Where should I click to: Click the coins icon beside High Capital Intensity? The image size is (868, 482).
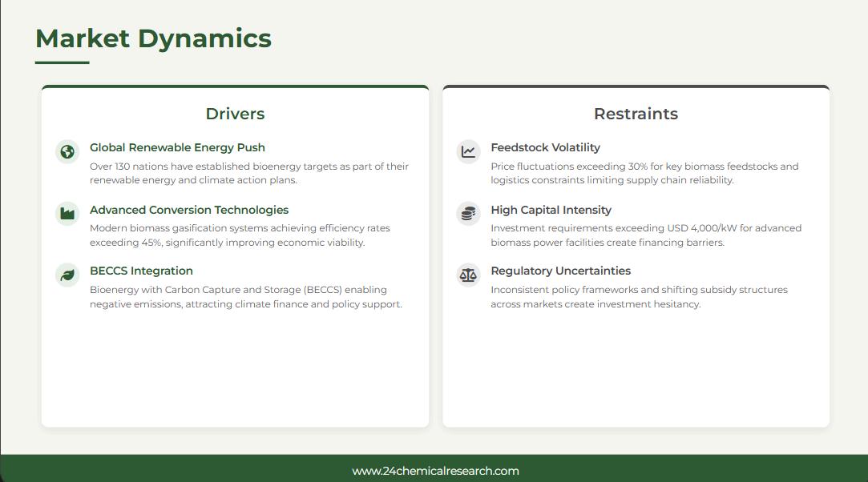point(468,213)
